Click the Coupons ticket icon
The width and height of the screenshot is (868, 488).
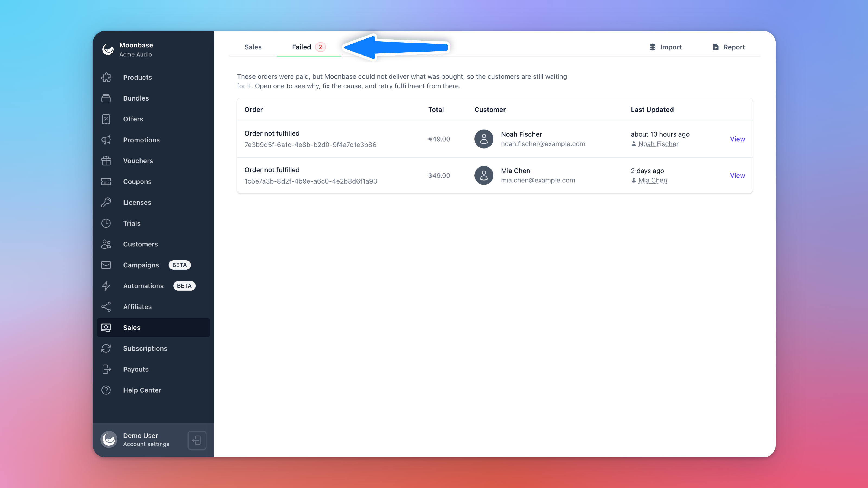(x=106, y=182)
